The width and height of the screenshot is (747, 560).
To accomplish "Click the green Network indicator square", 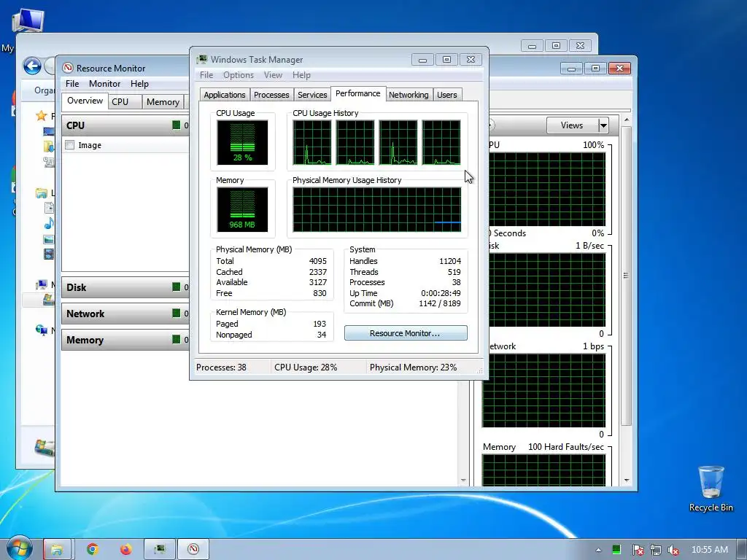I will 177,313.
